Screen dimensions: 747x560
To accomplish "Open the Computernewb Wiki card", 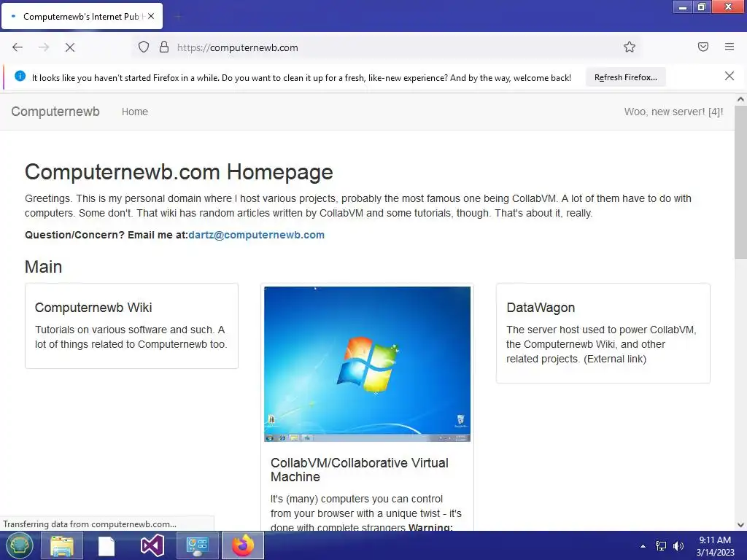I will point(131,326).
